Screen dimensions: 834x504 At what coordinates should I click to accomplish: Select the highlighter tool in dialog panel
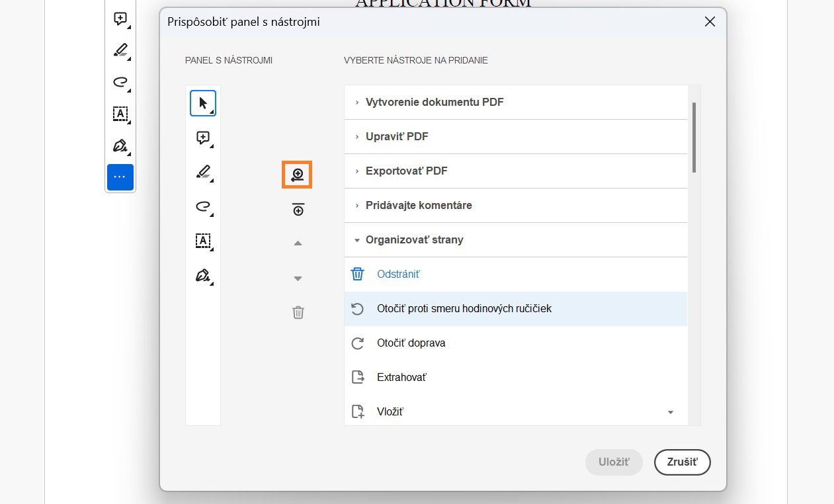click(203, 172)
